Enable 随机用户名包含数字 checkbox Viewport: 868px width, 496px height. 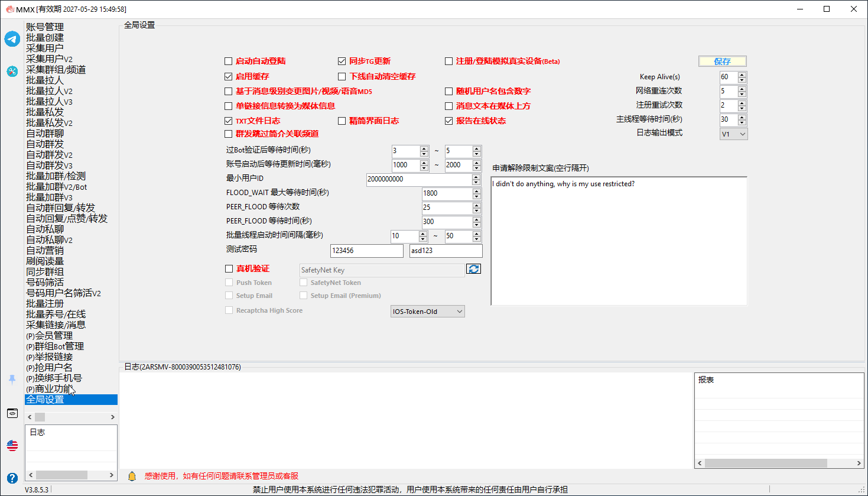(448, 92)
